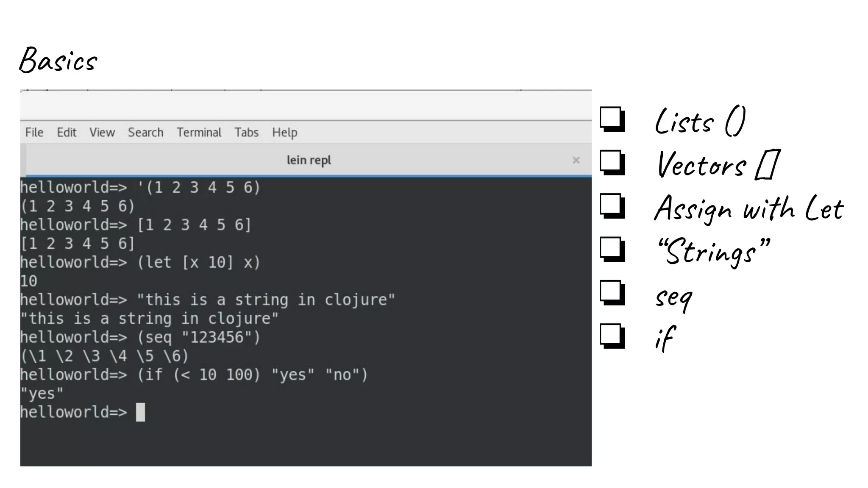Check the Assign with Let checkbox
The width and height of the screenshot is (868, 488).
[x=612, y=206]
